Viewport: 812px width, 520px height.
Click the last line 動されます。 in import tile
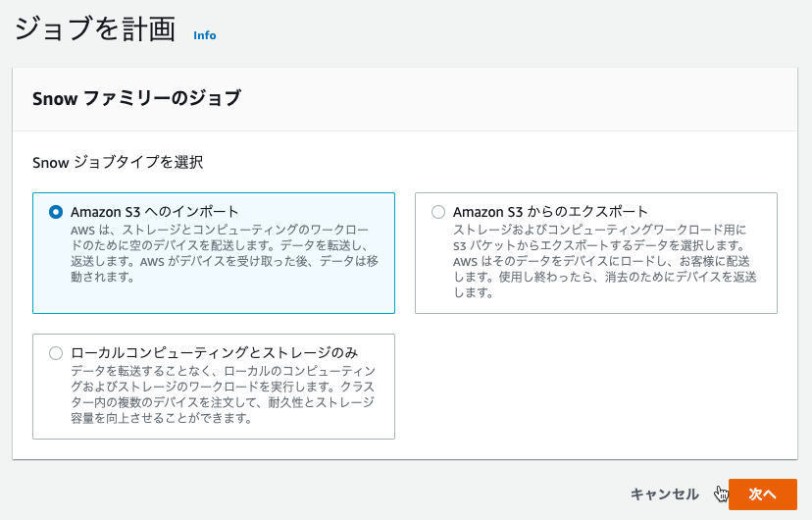(103, 277)
